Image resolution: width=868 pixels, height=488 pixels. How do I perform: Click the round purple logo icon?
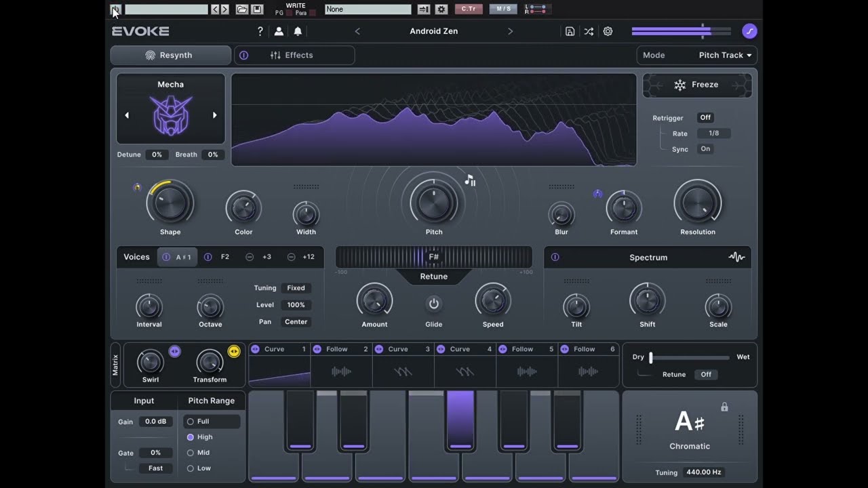click(749, 31)
